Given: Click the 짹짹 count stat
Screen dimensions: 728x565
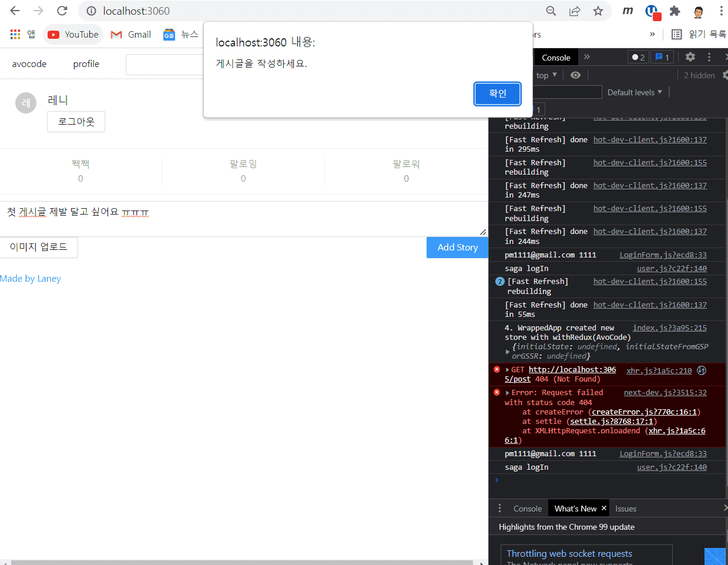Looking at the screenshot, I should 80,171.
